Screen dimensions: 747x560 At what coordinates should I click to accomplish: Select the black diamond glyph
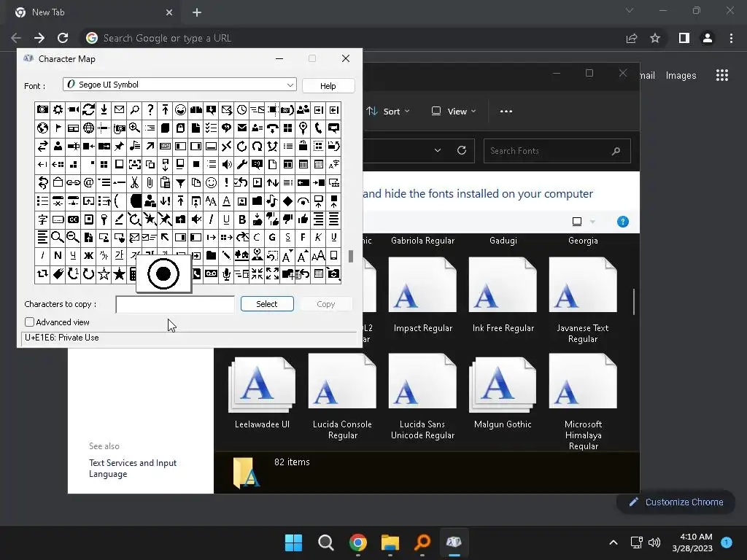pyautogui.click(x=287, y=201)
